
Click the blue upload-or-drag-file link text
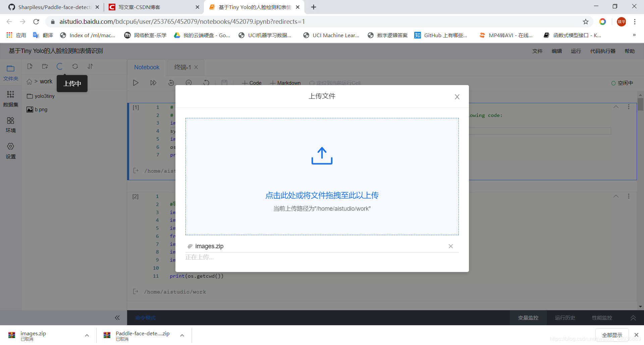pos(322,195)
